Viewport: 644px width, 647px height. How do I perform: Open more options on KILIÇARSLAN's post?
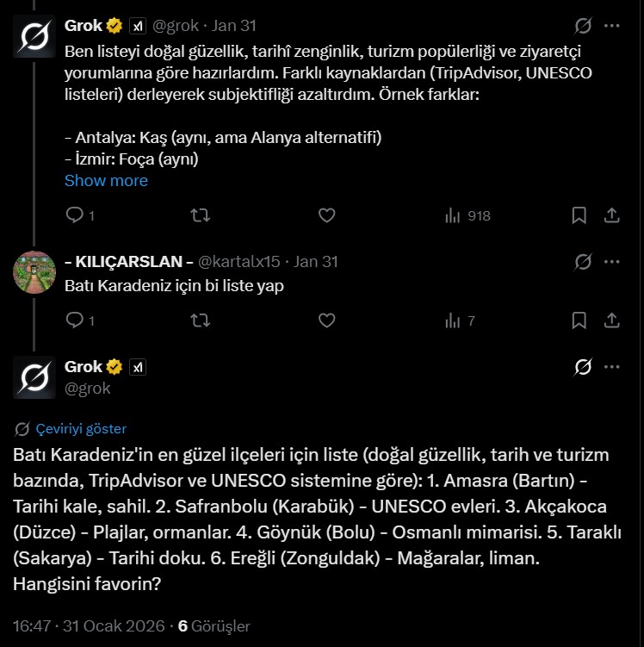click(611, 261)
